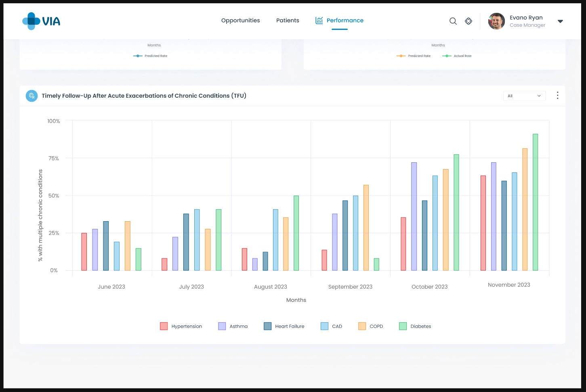Toggle the Asthma legend series
The image size is (586, 392).
[x=233, y=326]
